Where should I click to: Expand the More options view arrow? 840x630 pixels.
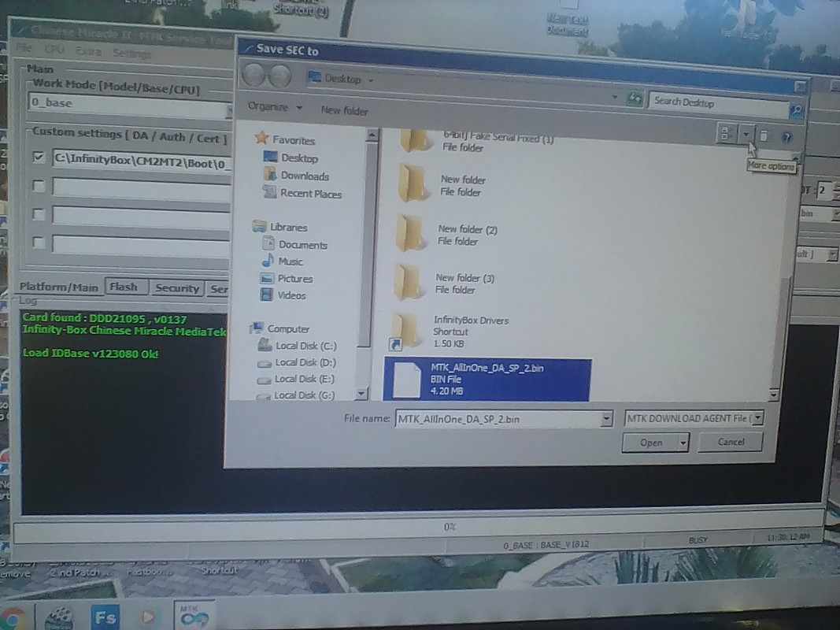click(x=746, y=135)
